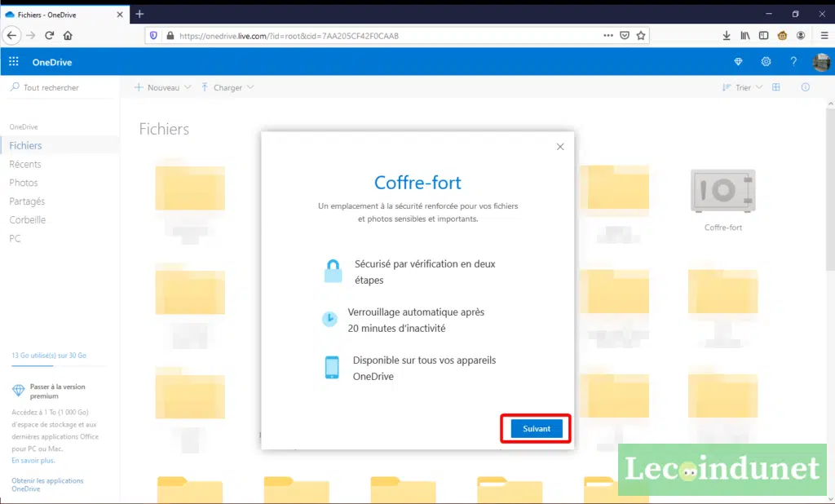Open the Microsoft app launcher grid

(14, 62)
